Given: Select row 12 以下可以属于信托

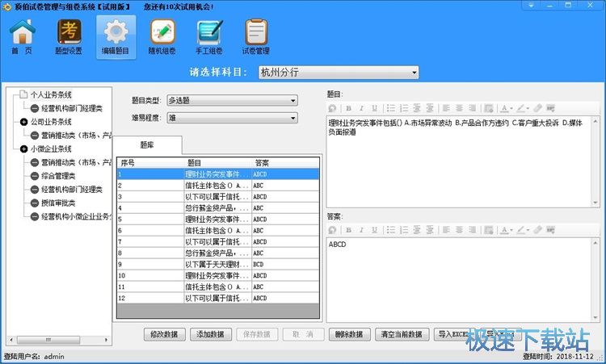Looking at the screenshot, I should (x=218, y=298).
